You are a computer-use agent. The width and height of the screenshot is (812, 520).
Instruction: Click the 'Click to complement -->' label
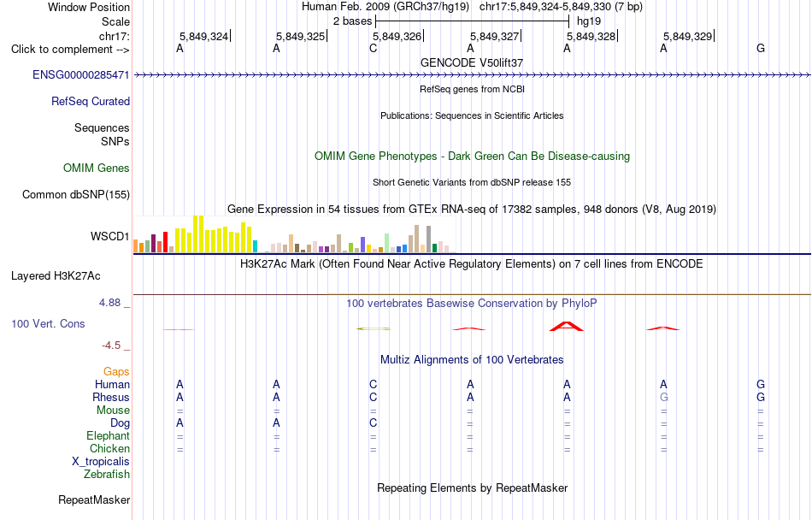[x=70, y=50]
